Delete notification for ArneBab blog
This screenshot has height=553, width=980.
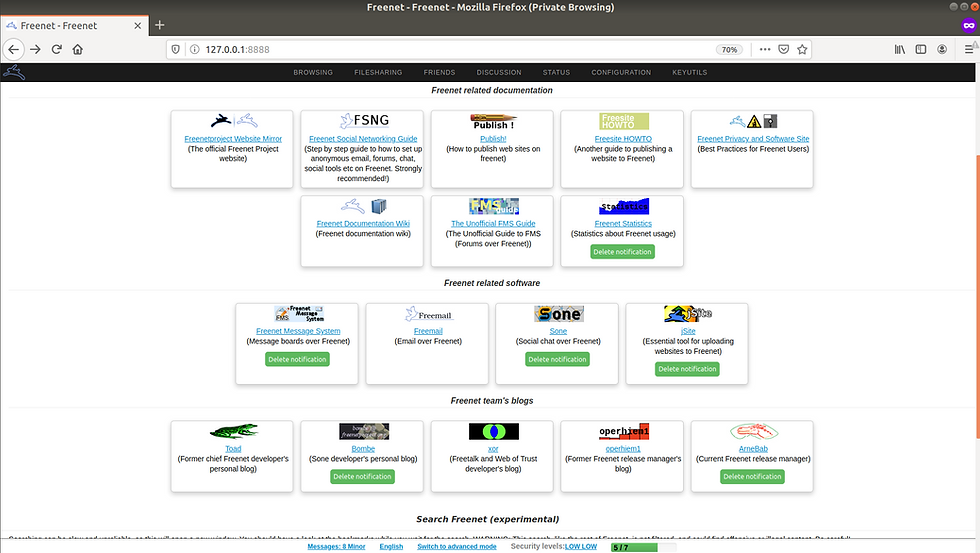point(752,477)
